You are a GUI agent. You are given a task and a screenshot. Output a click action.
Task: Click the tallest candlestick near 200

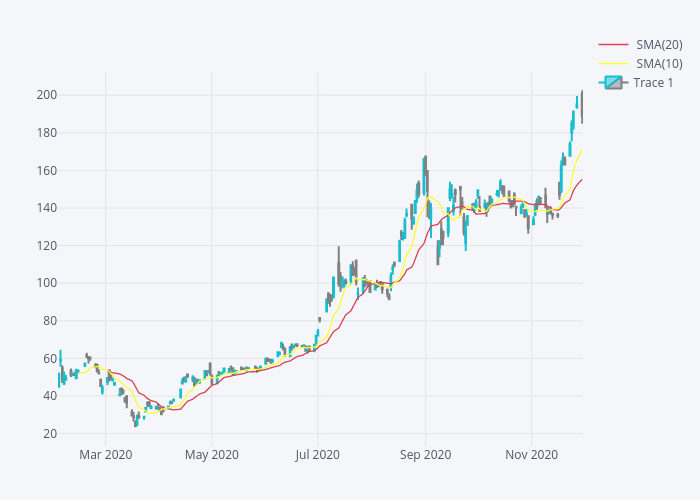582,107
